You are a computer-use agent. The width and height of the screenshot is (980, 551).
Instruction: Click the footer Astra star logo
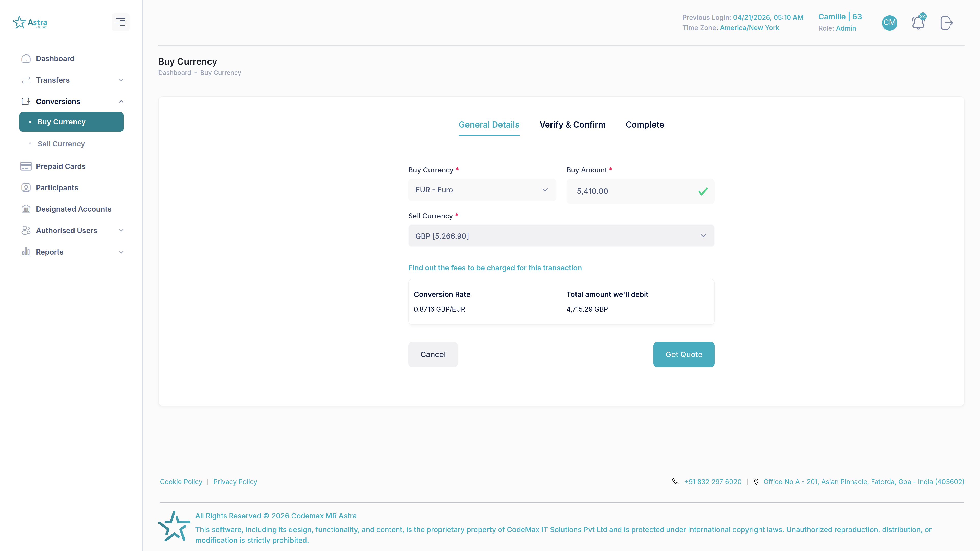click(174, 526)
